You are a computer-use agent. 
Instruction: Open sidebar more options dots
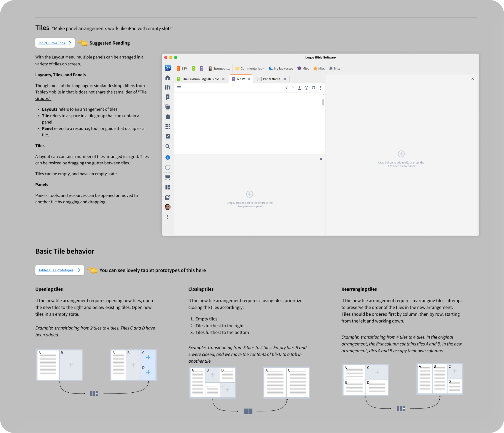coord(168,217)
